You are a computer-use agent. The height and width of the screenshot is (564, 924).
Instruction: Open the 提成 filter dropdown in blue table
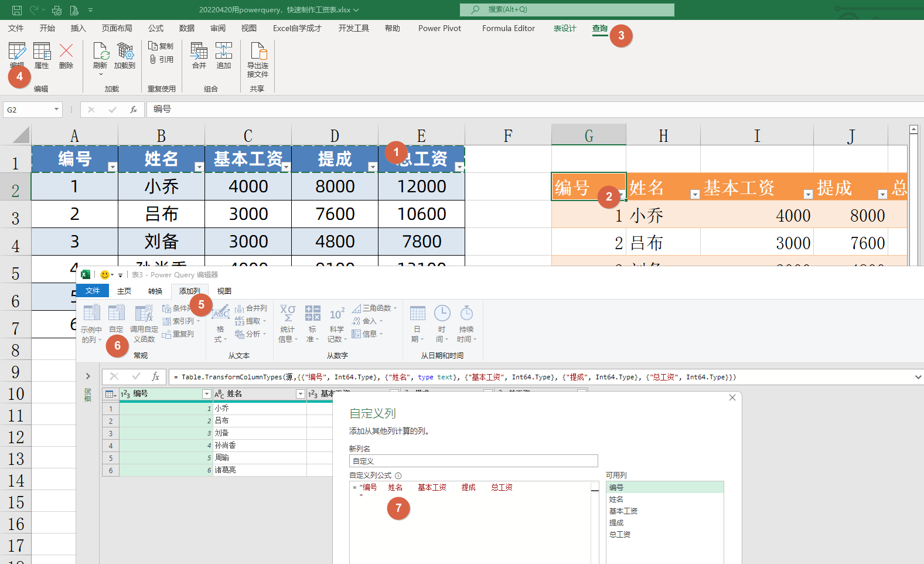pyautogui.click(x=372, y=167)
